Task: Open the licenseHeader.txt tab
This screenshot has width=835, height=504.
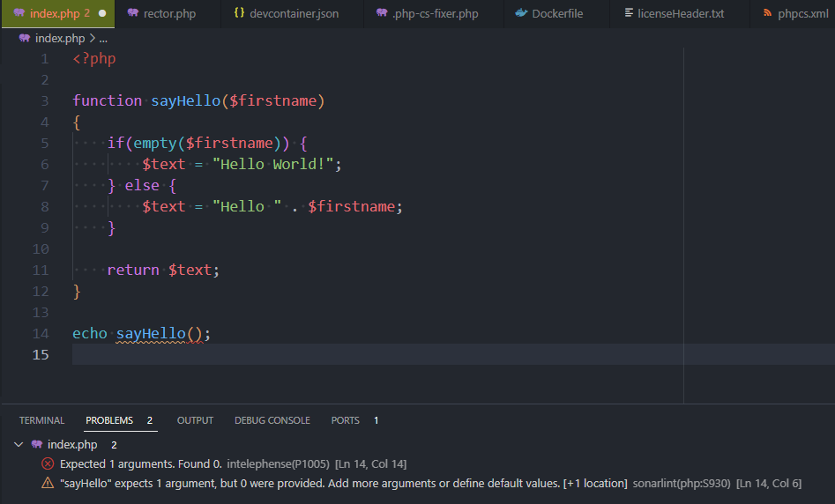Action: [x=680, y=14]
